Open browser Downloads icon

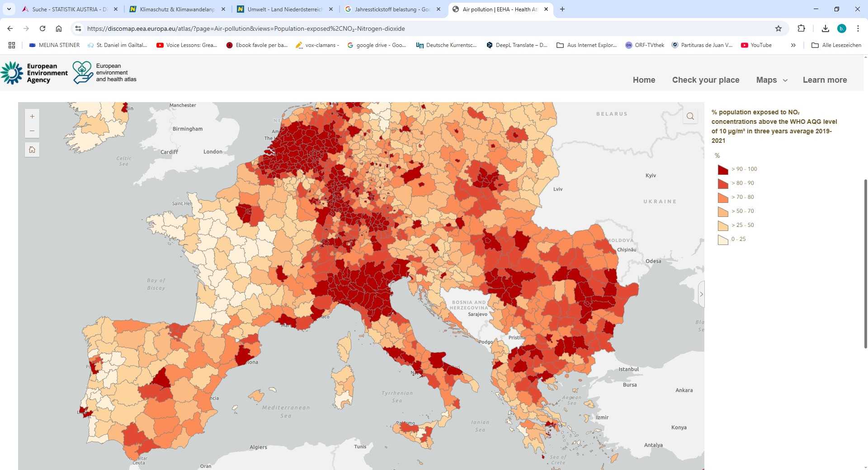[826, 28]
